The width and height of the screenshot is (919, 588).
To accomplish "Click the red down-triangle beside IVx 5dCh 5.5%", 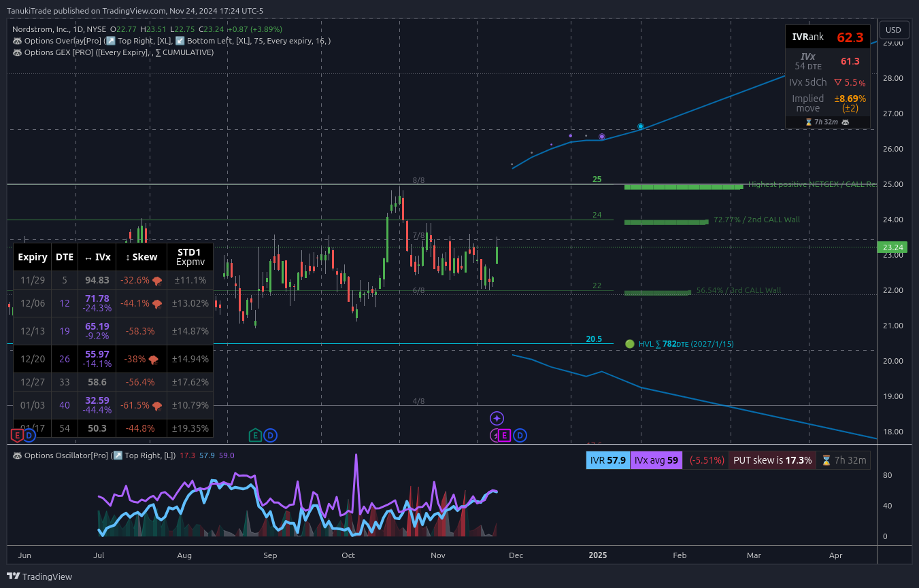I will coord(838,82).
